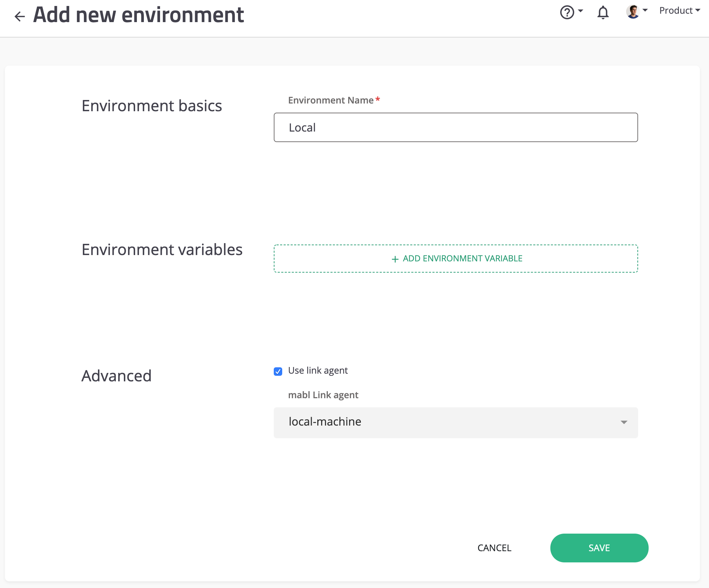709x588 pixels.
Task: Click the notifications bell icon
Action: (603, 13)
